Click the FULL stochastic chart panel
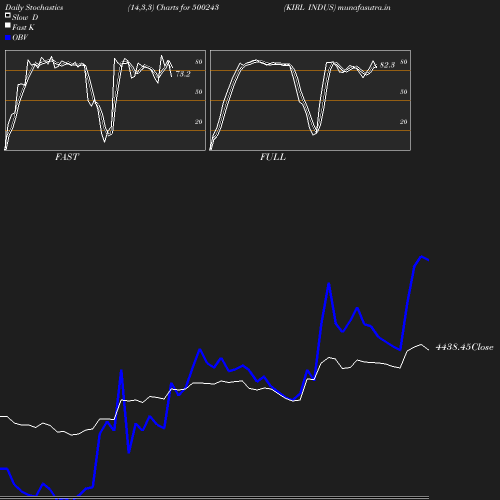This screenshot has width=500, height=500. 310,100
